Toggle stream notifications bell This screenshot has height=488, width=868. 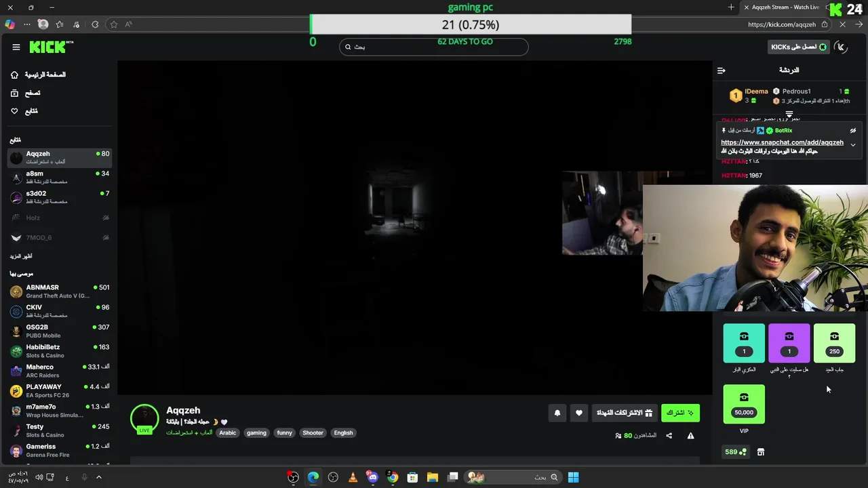pyautogui.click(x=557, y=413)
